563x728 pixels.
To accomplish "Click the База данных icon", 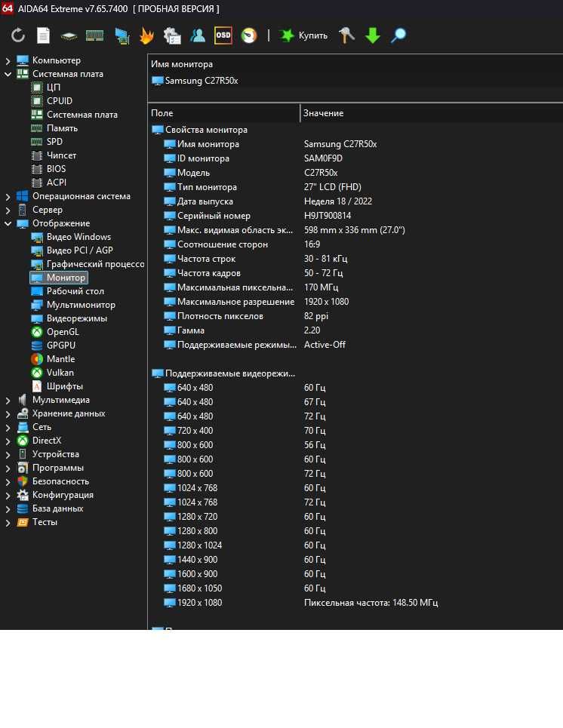I will point(23,508).
